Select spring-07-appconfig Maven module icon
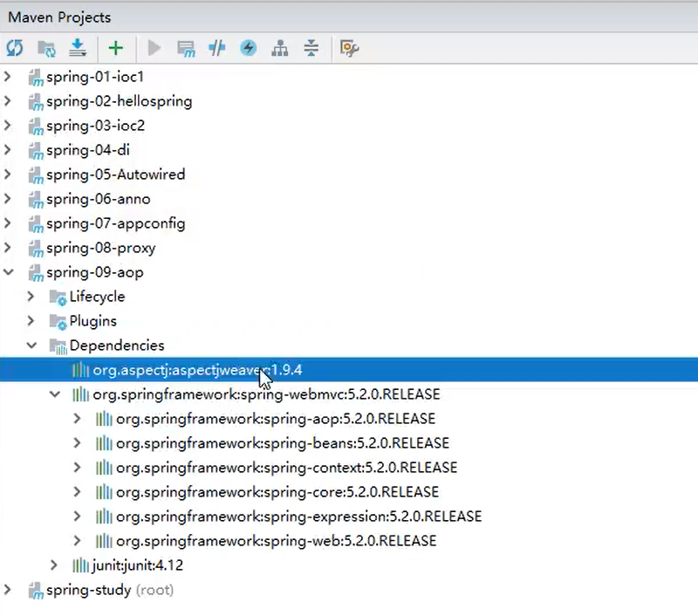The height and width of the screenshot is (616, 698). point(36,224)
